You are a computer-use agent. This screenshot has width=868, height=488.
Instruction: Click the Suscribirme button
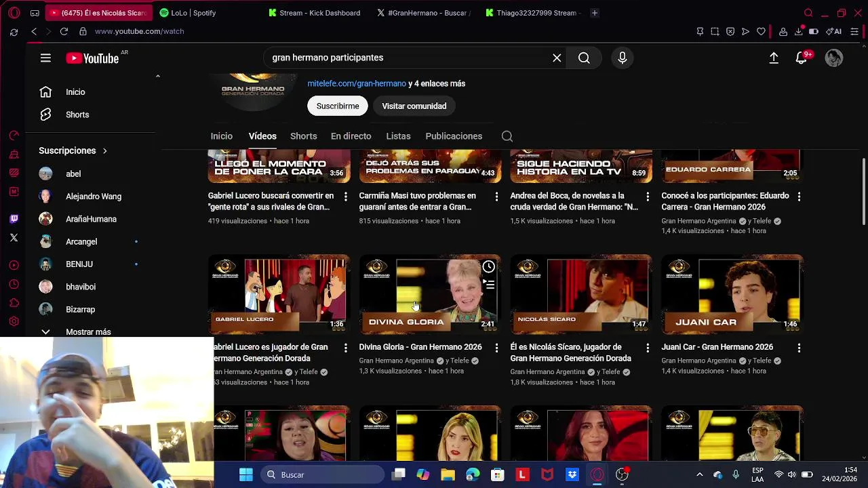[x=338, y=106]
